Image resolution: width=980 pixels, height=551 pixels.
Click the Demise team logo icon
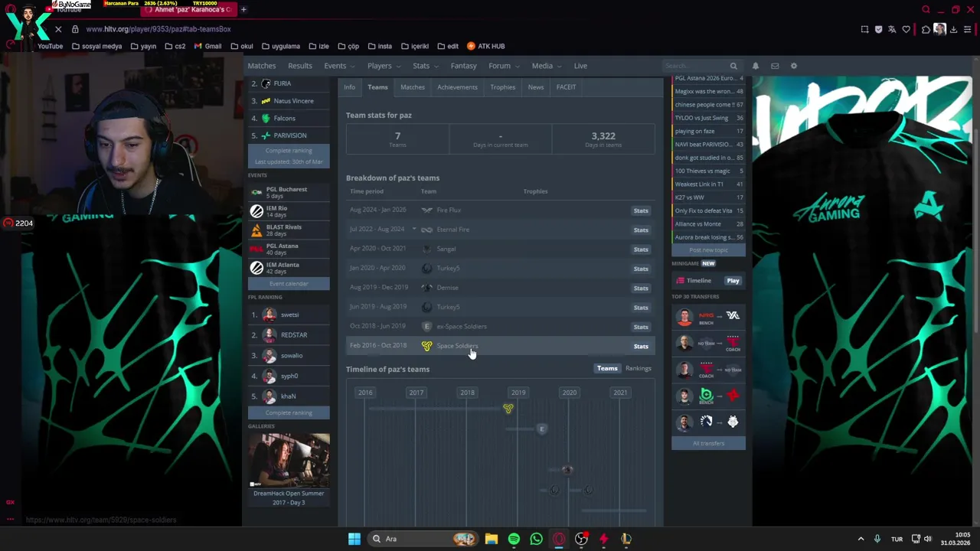coord(426,288)
